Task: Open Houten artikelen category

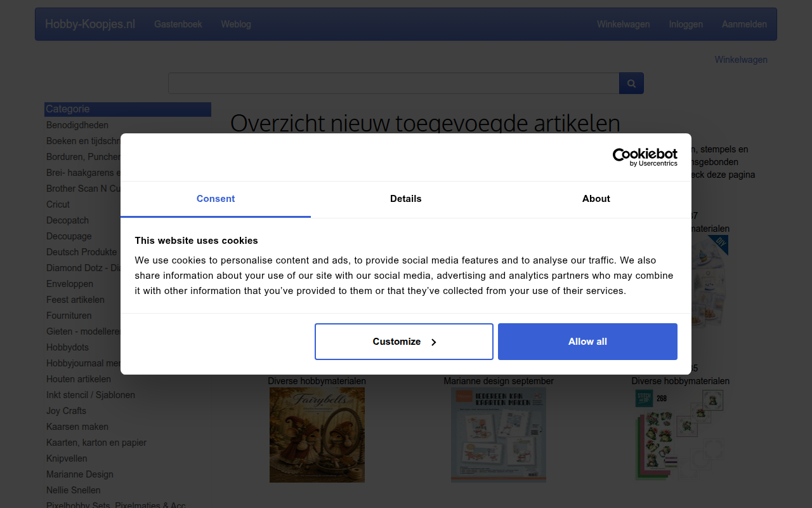Action: click(x=79, y=379)
